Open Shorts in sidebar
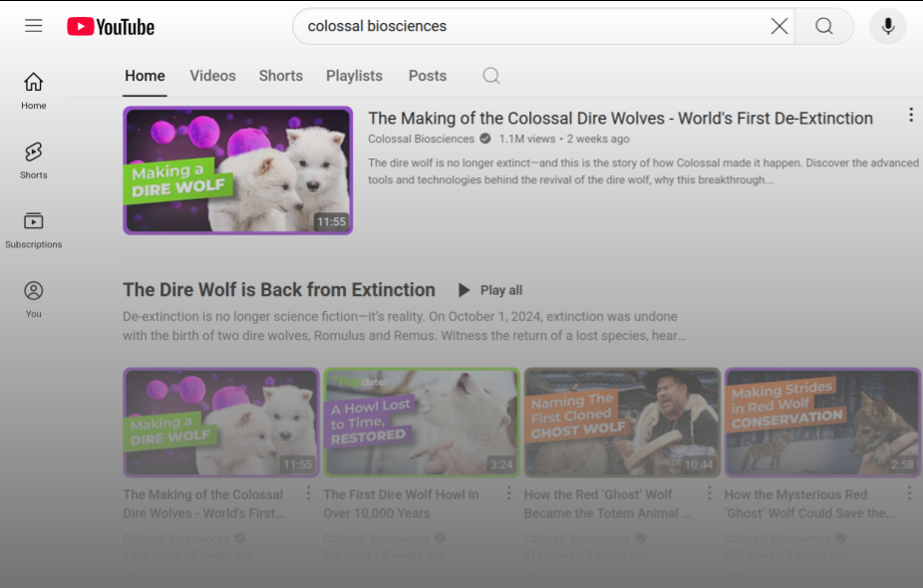This screenshot has height=588, width=923. point(34,160)
